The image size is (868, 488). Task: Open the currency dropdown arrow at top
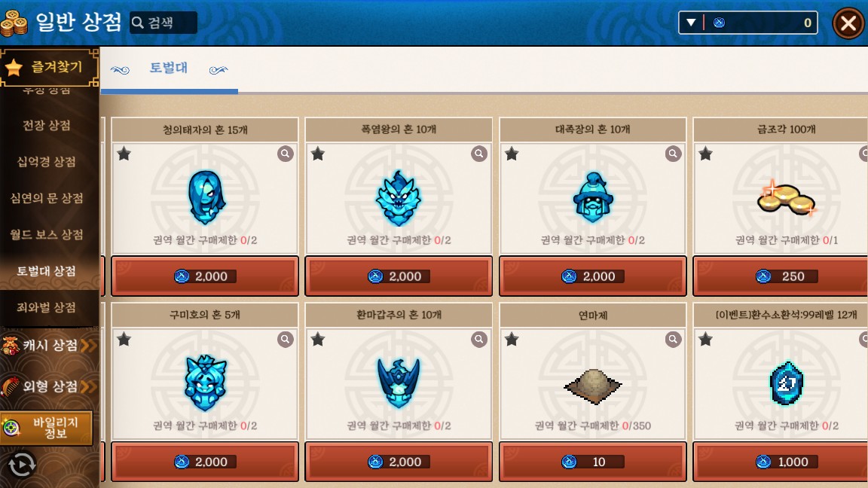[x=691, y=23]
